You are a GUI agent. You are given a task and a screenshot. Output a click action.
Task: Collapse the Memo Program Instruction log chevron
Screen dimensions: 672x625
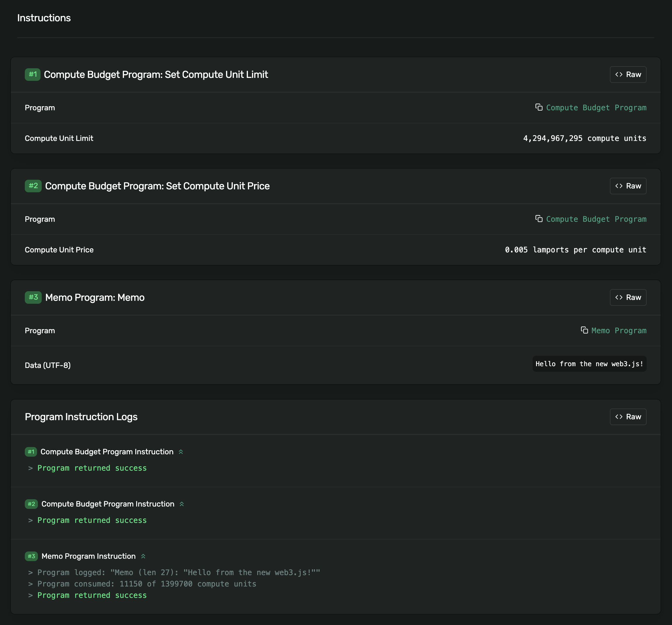tap(143, 556)
